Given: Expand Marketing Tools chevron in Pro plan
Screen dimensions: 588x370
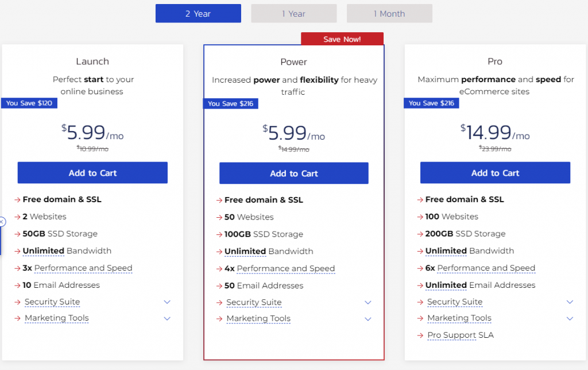Looking at the screenshot, I should [x=570, y=318].
